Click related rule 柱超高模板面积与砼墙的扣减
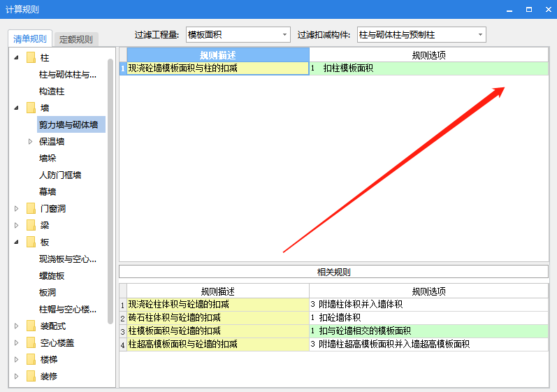 218,344
